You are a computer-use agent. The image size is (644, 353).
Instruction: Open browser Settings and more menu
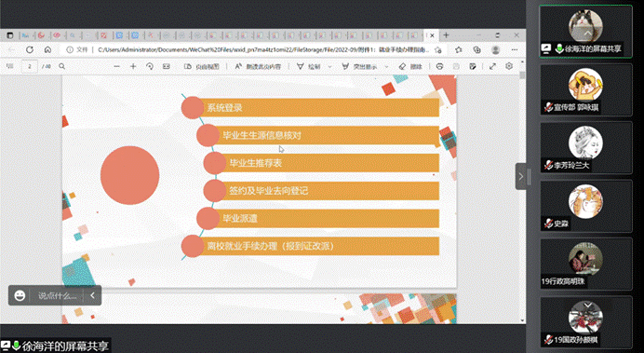(x=514, y=49)
